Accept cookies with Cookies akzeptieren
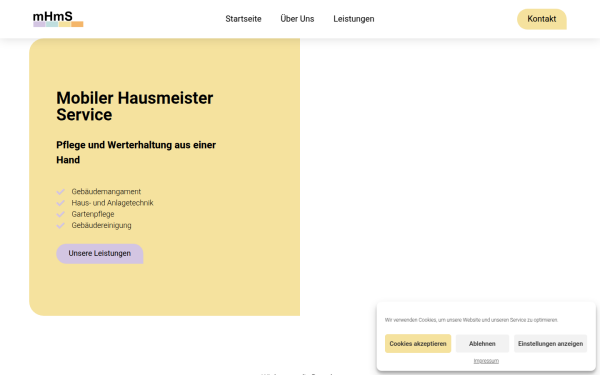The image size is (600, 375). (x=418, y=344)
